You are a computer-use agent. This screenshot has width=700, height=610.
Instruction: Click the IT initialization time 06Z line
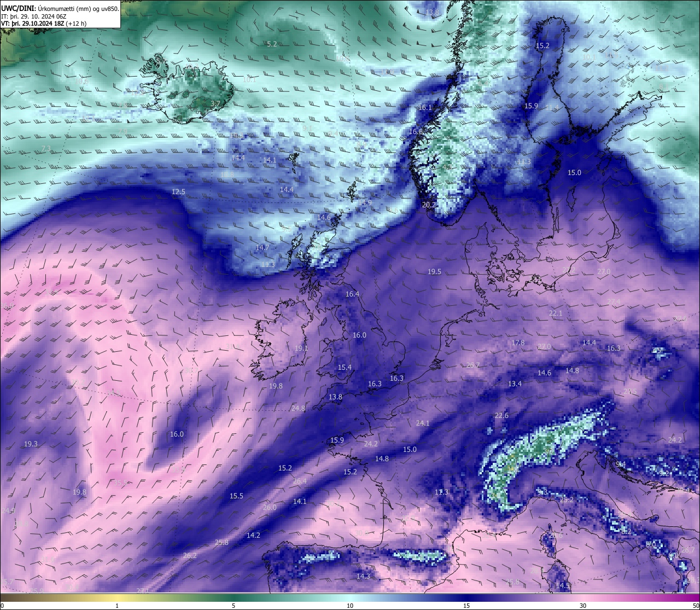pos(35,16)
